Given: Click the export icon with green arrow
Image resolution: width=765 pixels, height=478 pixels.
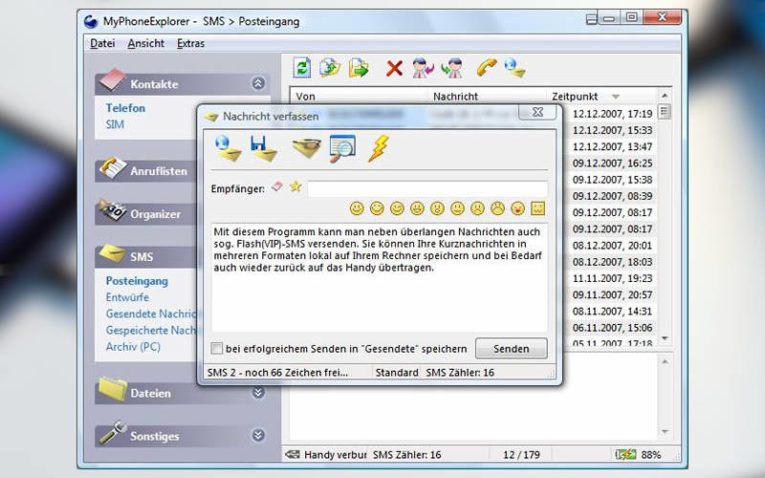Looking at the screenshot, I should point(359,68).
